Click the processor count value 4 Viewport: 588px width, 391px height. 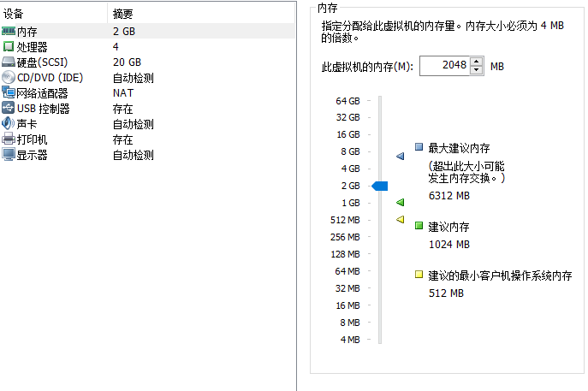tap(116, 47)
